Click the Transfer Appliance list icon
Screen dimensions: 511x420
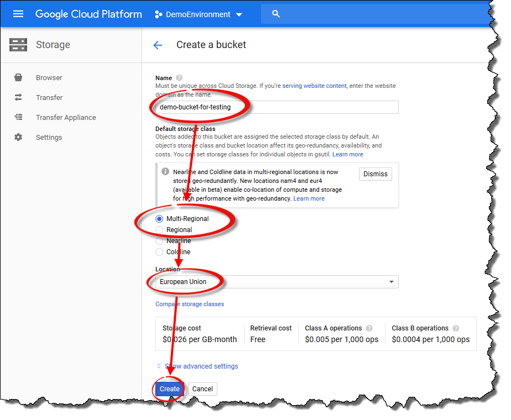tap(18, 118)
